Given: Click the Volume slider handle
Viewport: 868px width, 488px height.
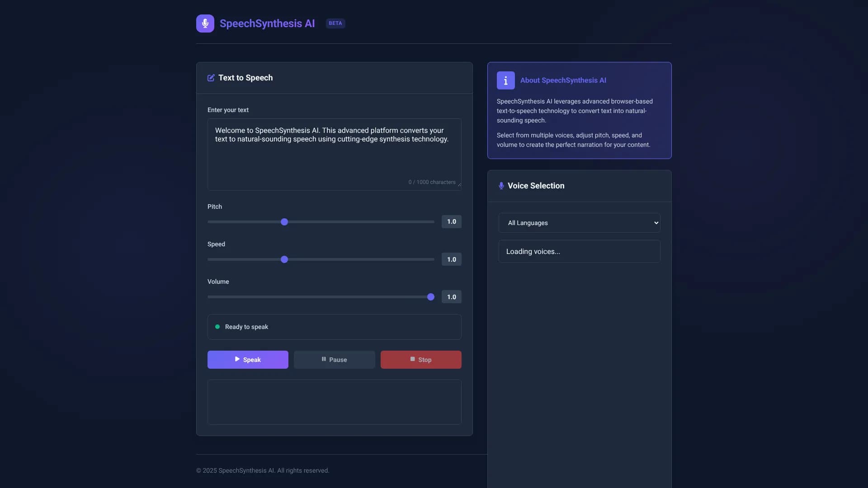Looking at the screenshot, I should 430,297.
